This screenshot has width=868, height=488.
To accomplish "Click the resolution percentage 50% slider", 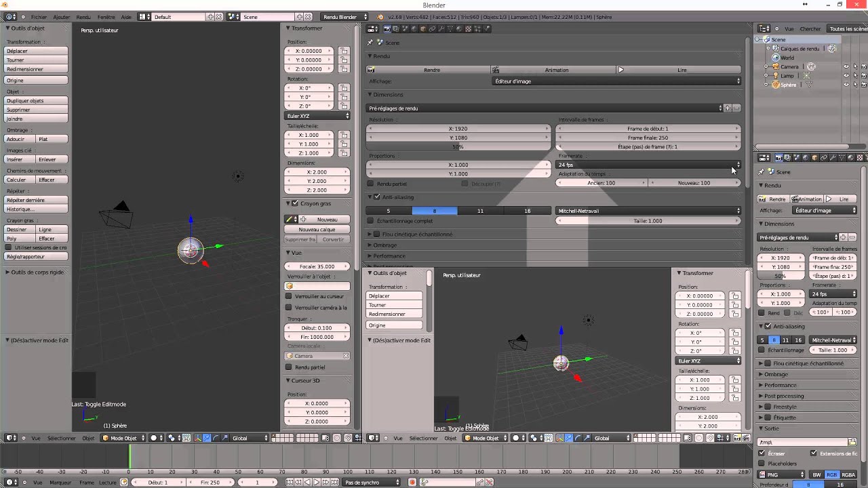I will (458, 146).
